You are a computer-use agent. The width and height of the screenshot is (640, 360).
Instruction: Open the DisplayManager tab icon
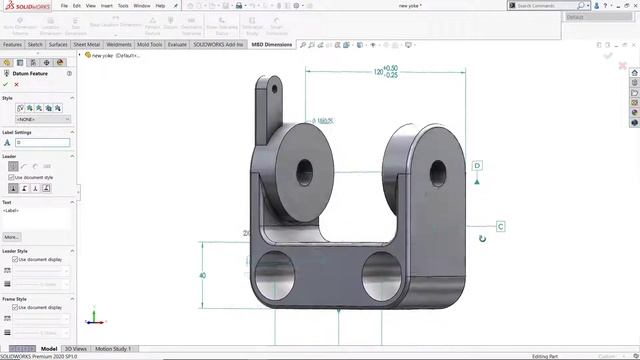(60, 62)
